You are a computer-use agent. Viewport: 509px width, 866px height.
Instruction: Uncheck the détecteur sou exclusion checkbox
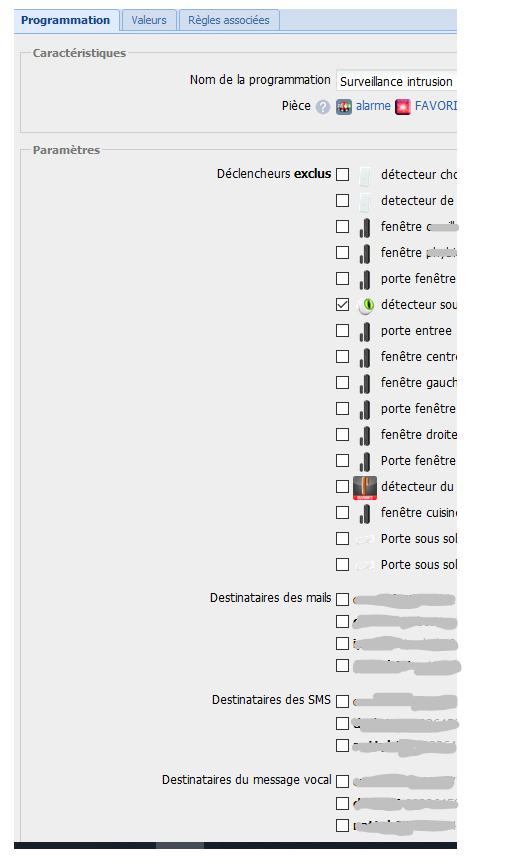tap(342, 304)
